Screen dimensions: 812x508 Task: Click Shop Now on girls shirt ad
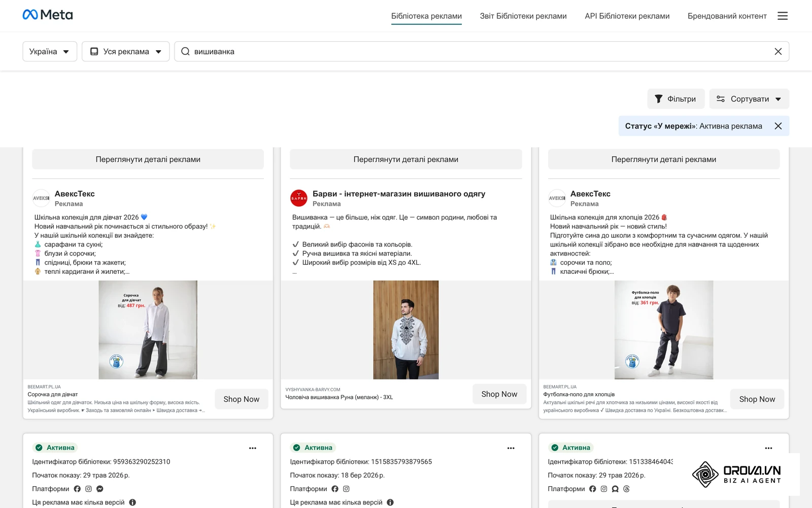[x=242, y=399]
